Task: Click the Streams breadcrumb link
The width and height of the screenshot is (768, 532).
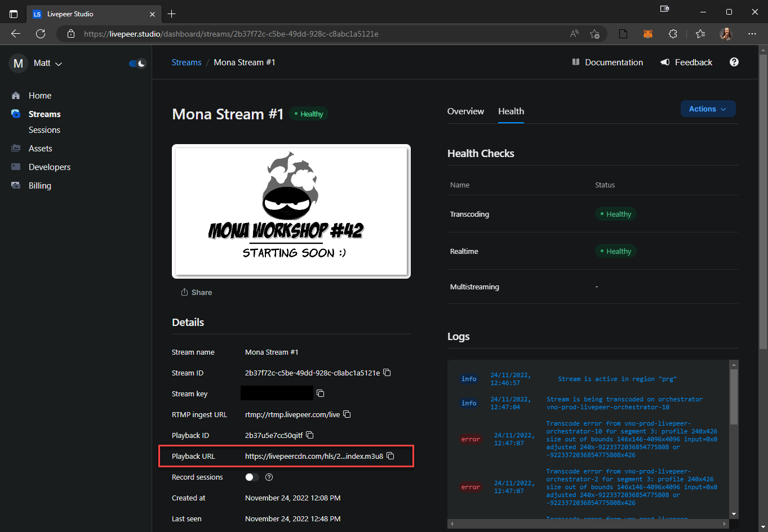Action: tap(187, 62)
